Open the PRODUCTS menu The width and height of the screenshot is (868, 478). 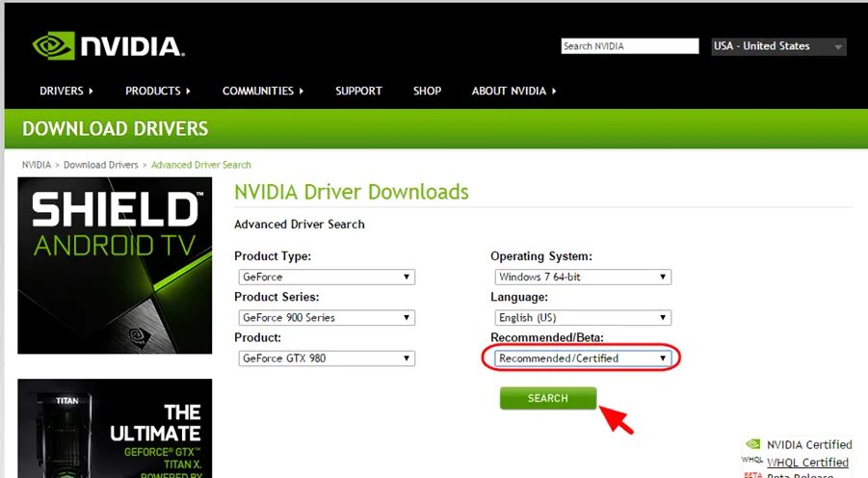pos(158,91)
